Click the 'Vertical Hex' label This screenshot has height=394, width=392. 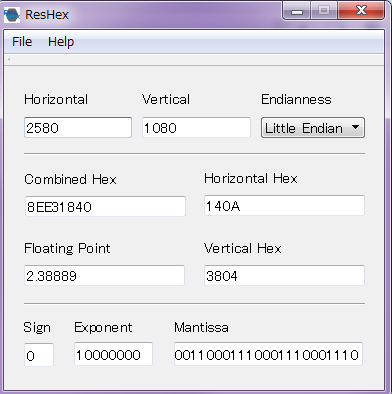(243, 248)
